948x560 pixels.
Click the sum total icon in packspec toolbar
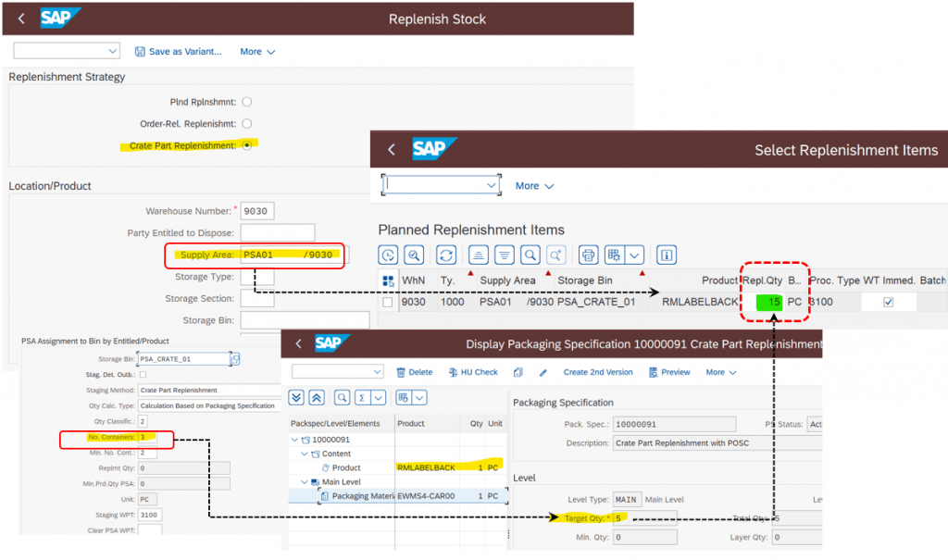pos(362,397)
